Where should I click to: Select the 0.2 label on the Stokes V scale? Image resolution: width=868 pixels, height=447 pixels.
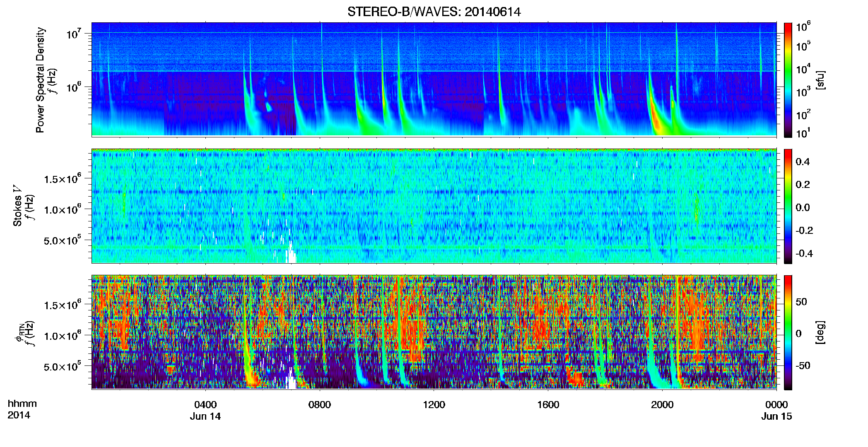pos(803,185)
